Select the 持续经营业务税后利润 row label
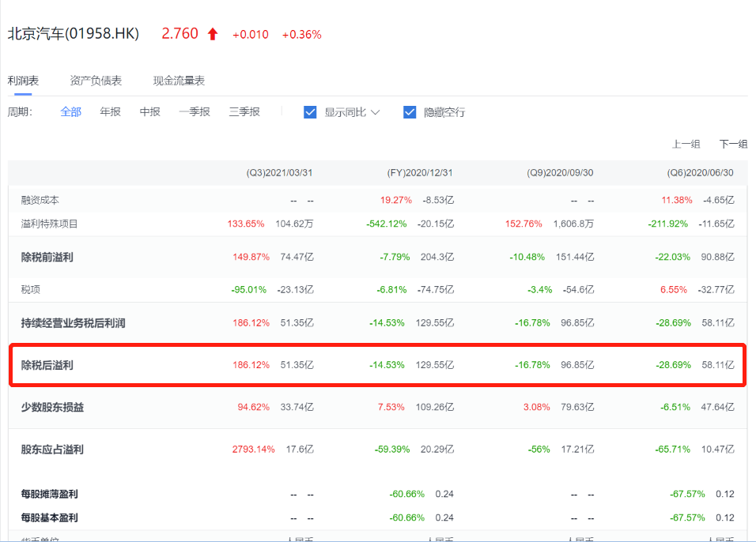 pos(73,323)
